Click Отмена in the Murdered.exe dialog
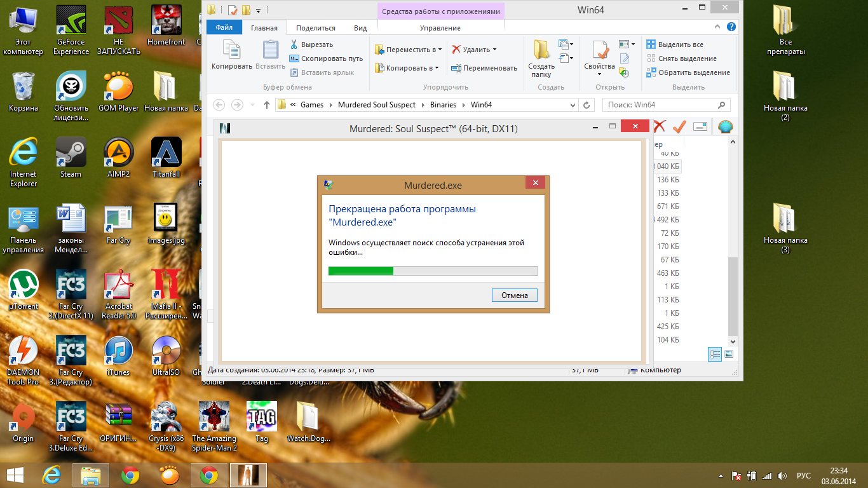This screenshot has height=488, width=868. click(x=515, y=295)
